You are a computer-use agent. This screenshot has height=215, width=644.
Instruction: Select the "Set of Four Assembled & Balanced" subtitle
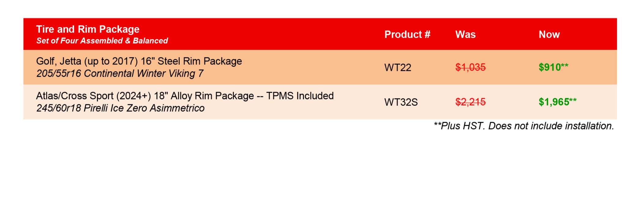(x=102, y=41)
